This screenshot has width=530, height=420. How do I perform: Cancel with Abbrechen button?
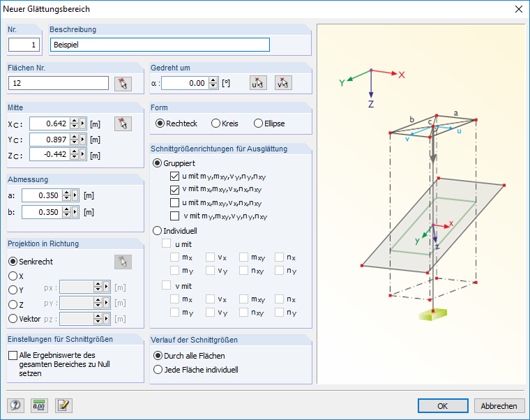tap(499, 406)
